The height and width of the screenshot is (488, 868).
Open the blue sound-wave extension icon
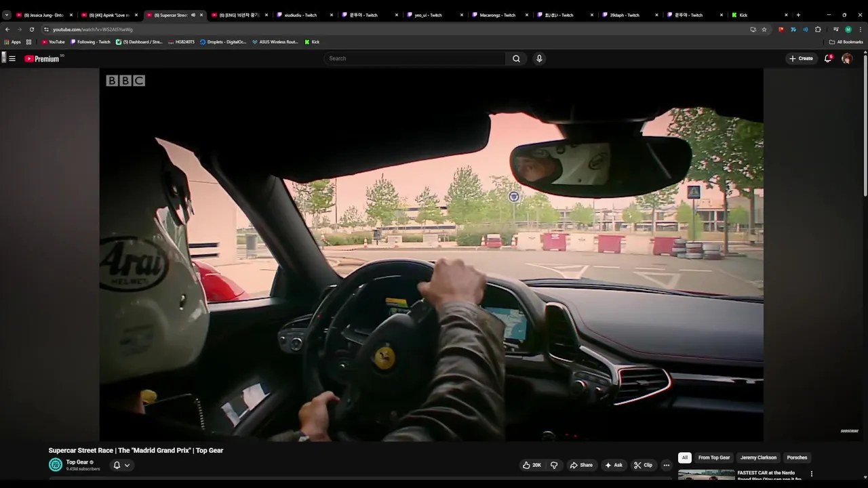coord(806,29)
